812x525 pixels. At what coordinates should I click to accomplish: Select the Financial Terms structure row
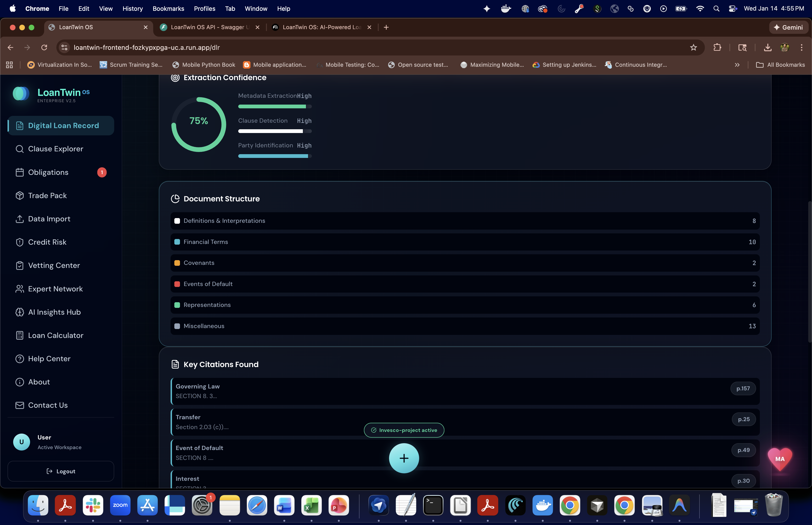click(x=465, y=242)
